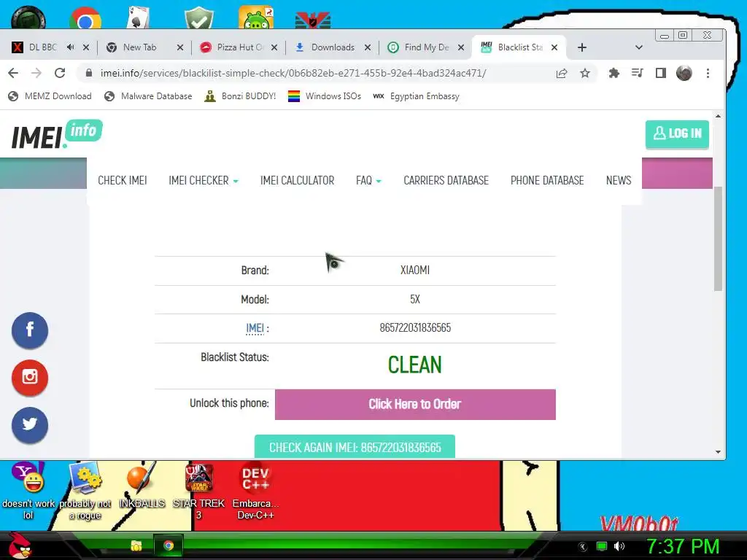Image resolution: width=747 pixels, height=560 pixels.
Task: Open the Twitter social button
Action: coord(29,425)
